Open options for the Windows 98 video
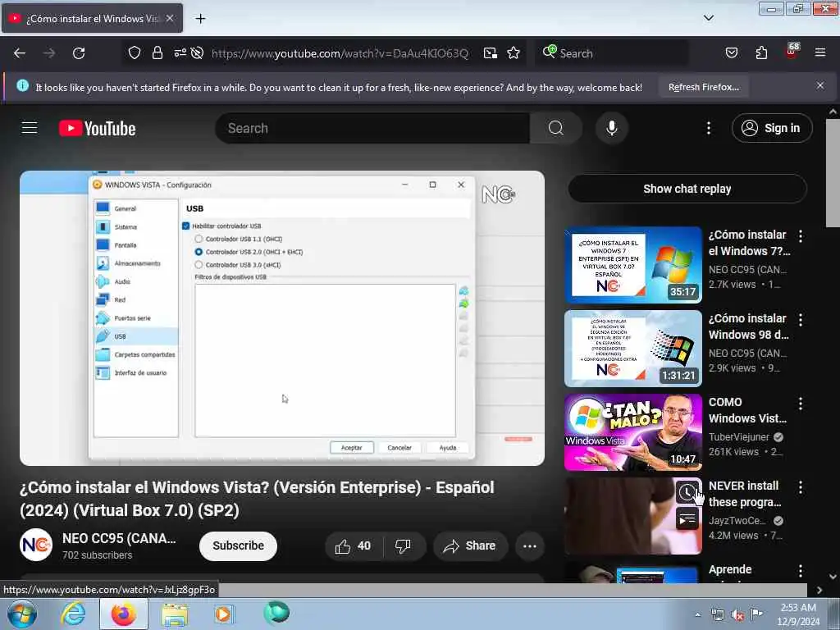Viewport: 840px width, 630px height. click(x=801, y=319)
